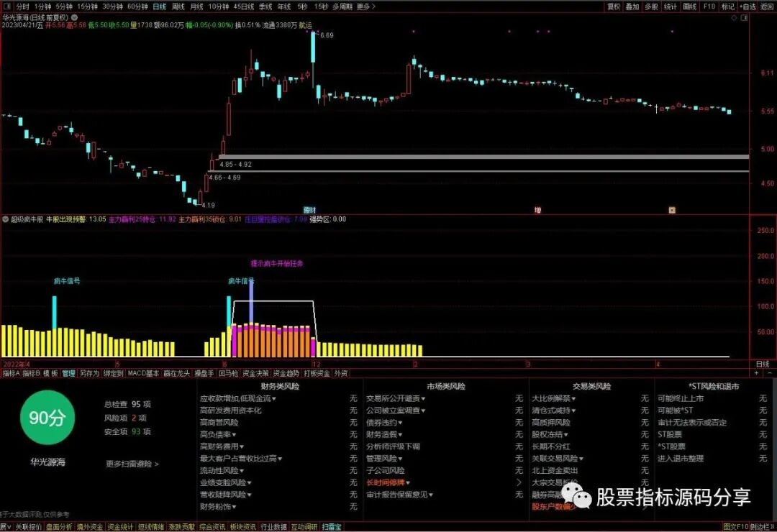Open F10 company info
777x532 pixels.
(x=709, y=6)
